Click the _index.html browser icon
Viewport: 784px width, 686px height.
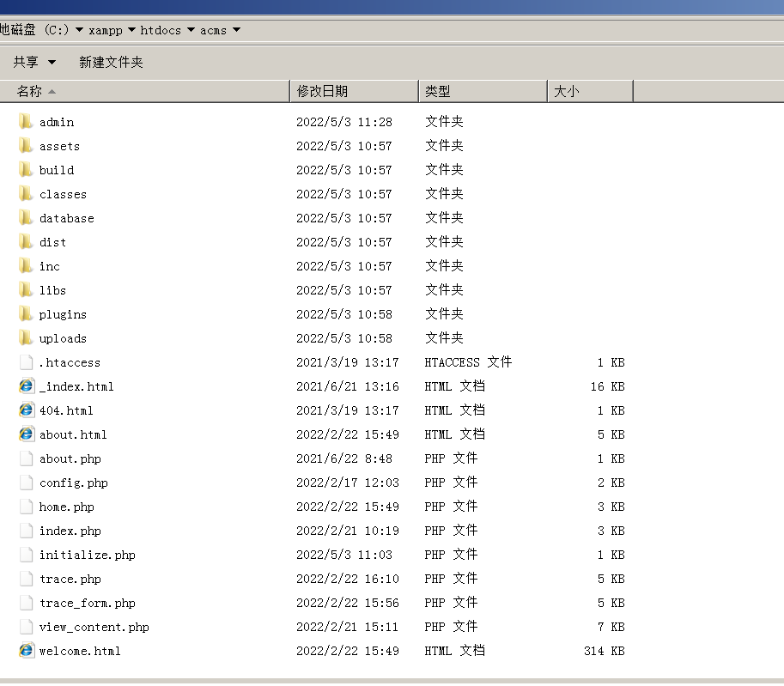click(27, 386)
